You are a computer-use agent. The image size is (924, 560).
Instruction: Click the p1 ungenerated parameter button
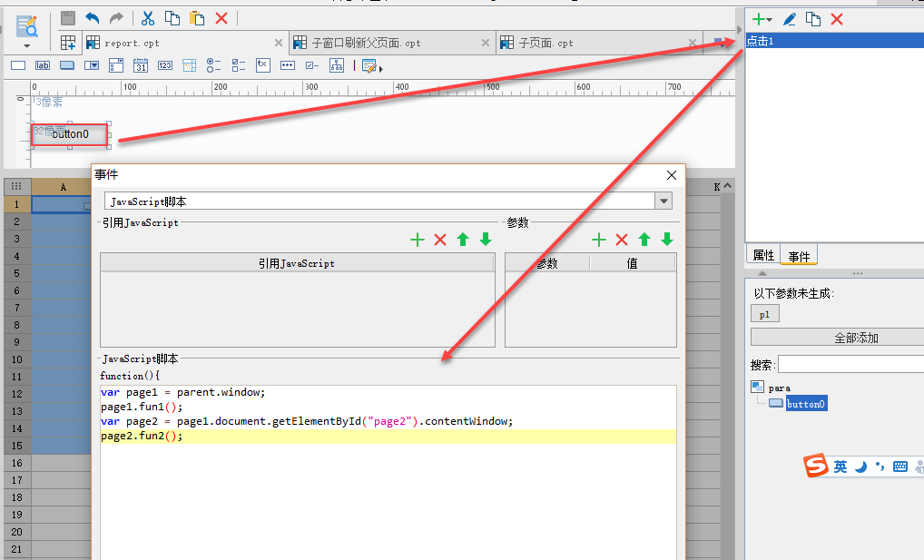[x=765, y=314]
